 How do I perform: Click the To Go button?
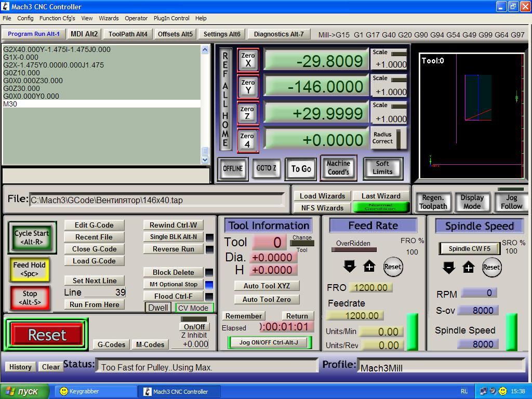click(x=301, y=169)
